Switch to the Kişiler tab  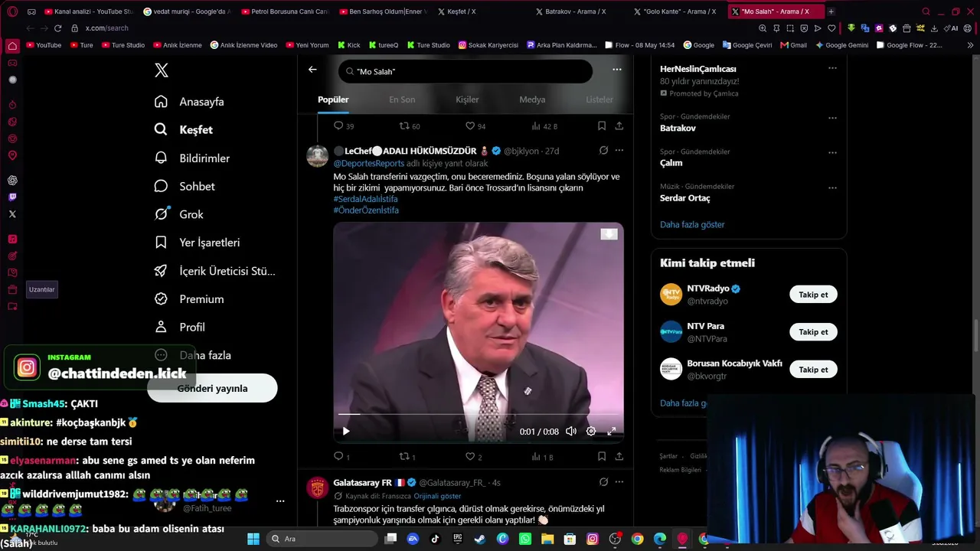point(467,99)
